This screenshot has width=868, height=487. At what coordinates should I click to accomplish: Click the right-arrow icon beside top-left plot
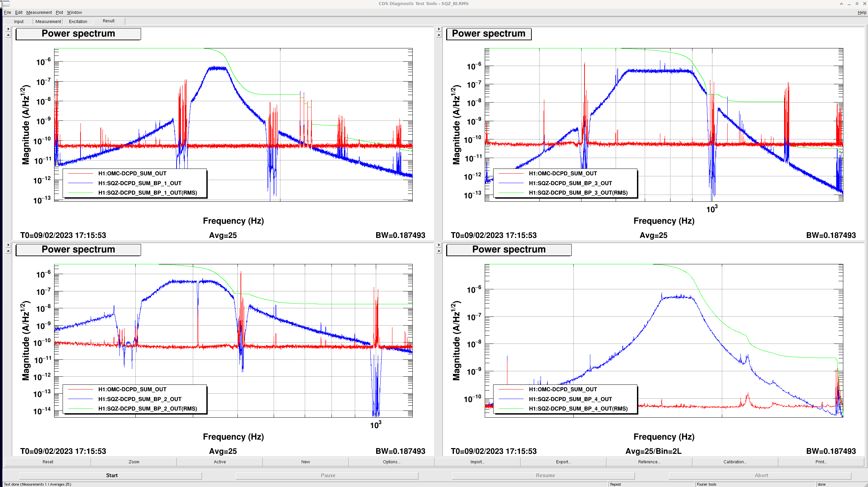[x=8, y=29]
